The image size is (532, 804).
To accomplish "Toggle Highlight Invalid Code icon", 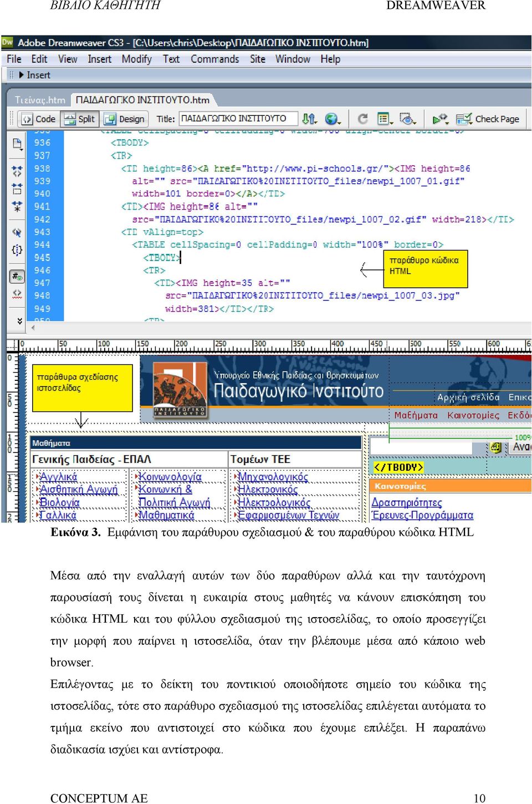I will (x=17, y=293).
